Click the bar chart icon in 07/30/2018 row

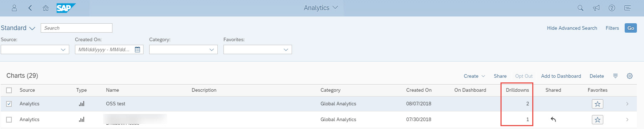pyautogui.click(x=82, y=120)
